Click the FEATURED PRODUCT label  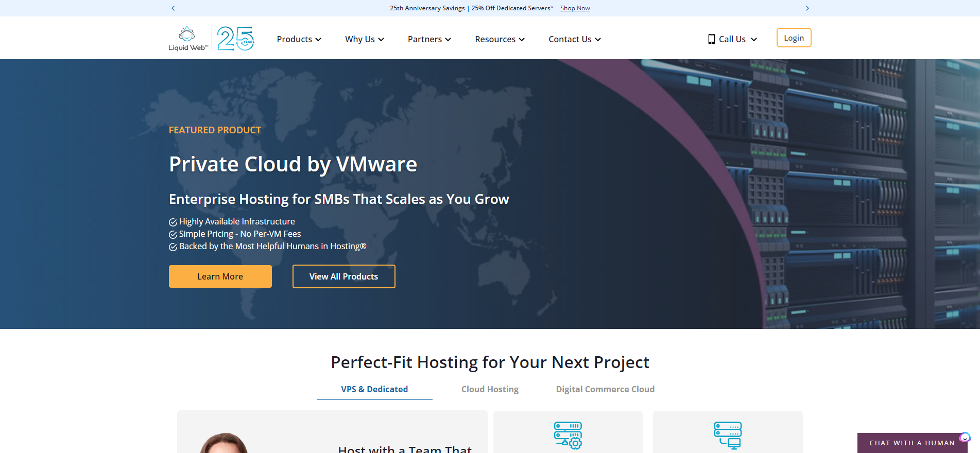click(215, 130)
